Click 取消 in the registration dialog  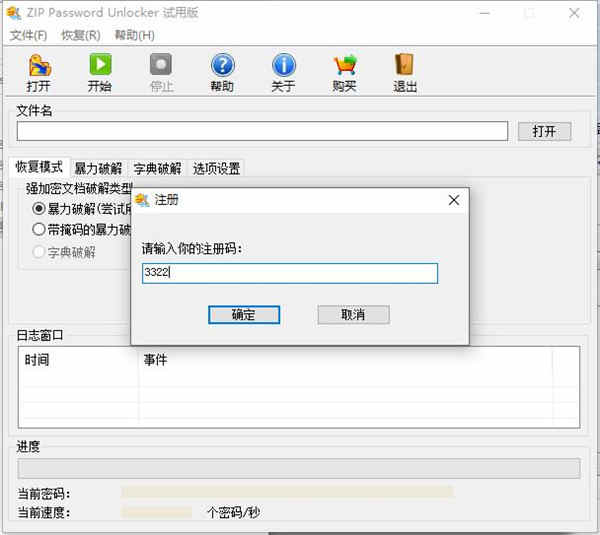tap(354, 315)
